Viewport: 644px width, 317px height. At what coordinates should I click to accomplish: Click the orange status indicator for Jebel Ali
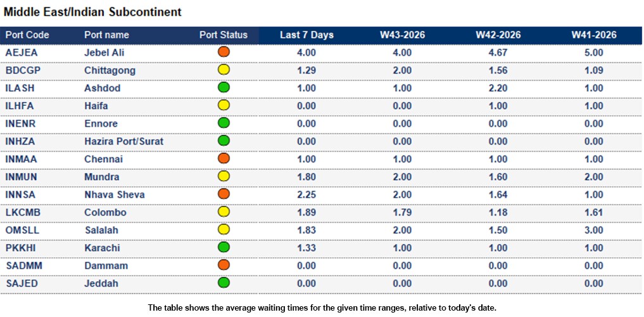(x=224, y=52)
